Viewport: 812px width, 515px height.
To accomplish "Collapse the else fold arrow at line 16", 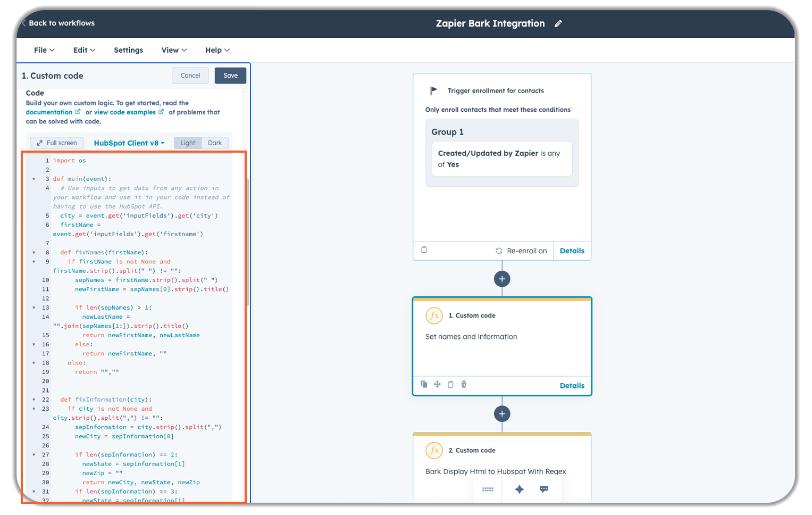I will pos(34,344).
